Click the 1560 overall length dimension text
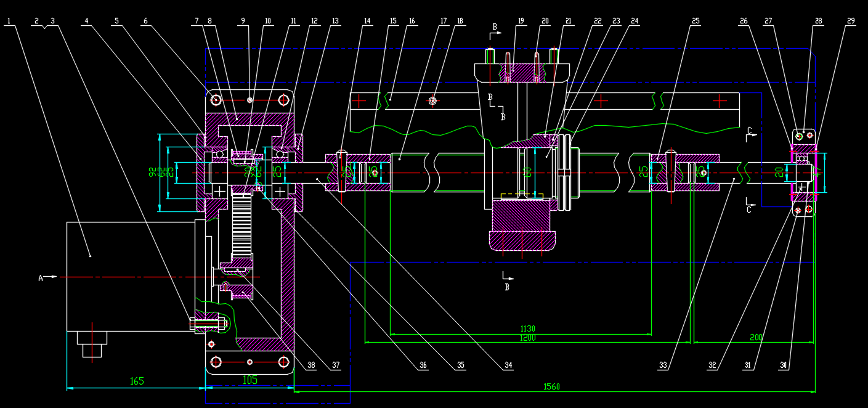 coord(551,386)
